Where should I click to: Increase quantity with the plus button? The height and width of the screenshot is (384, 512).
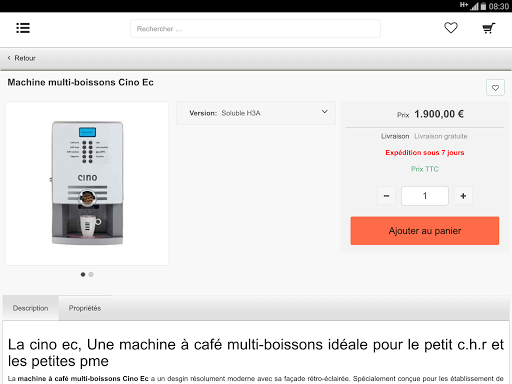click(463, 196)
